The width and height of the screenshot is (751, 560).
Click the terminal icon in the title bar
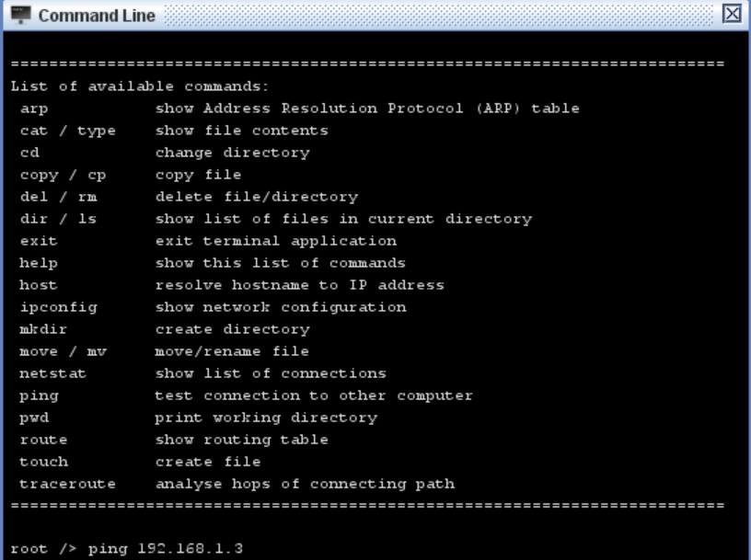point(19,15)
